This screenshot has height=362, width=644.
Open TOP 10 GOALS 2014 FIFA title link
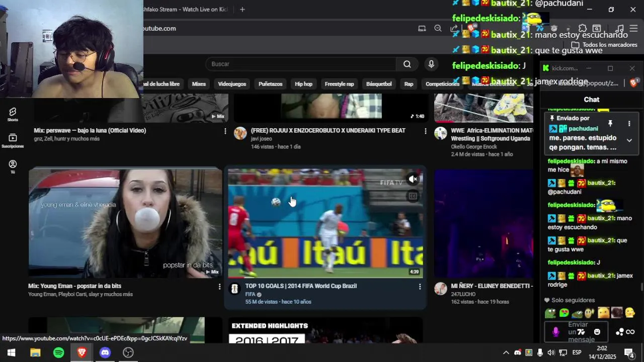[x=301, y=286]
